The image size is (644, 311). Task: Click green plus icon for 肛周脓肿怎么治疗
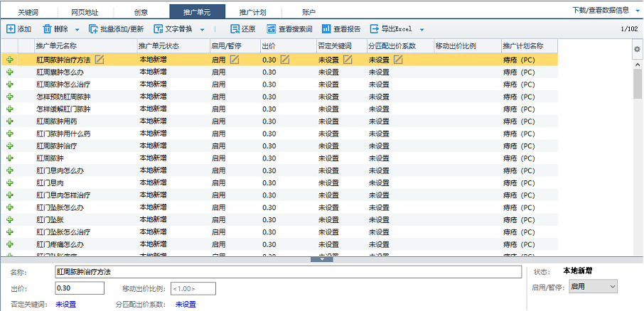click(x=10, y=84)
